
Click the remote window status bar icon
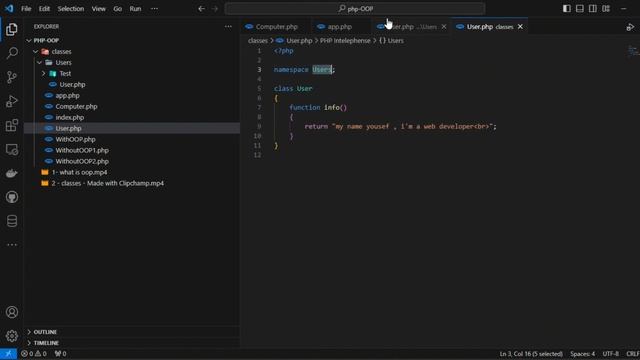coord(8,354)
